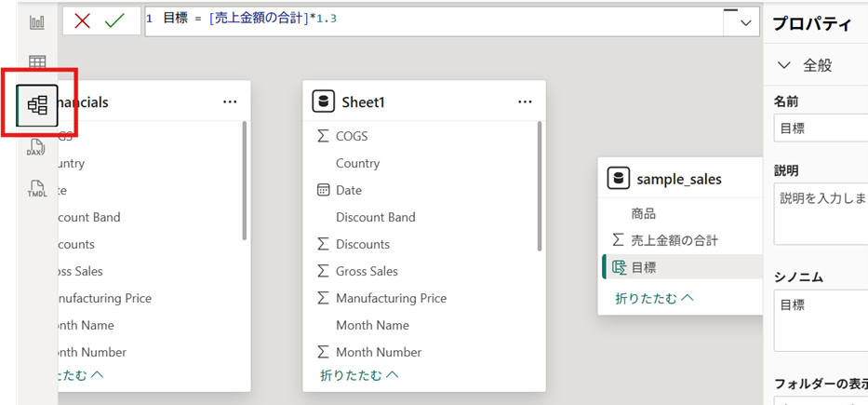Open the Report view icon
The height and width of the screenshot is (405, 868).
(36, 22)
